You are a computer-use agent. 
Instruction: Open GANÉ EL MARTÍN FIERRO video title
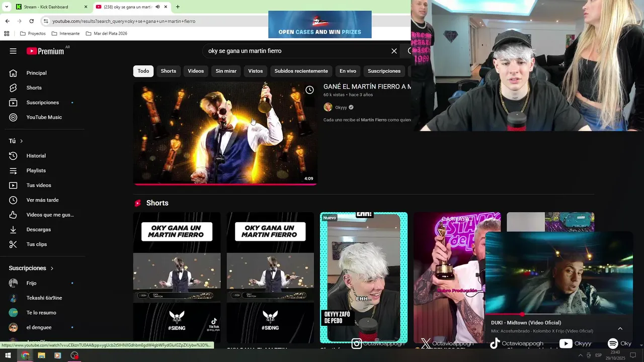coord(367,86)
